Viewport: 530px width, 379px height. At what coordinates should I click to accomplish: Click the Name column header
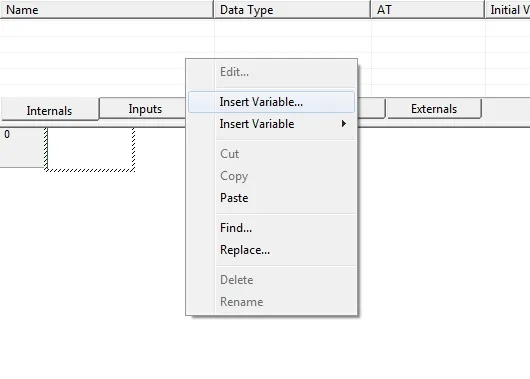pos(106,9)
